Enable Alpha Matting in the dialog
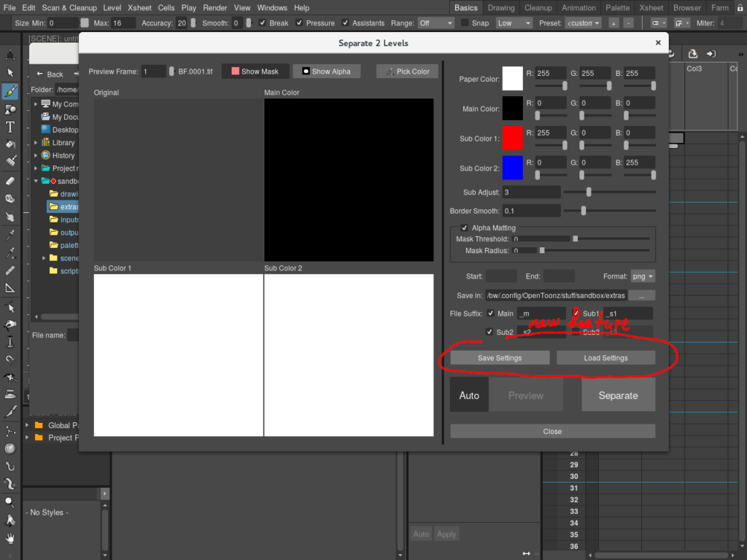747x560 pixels. point(465,227)
